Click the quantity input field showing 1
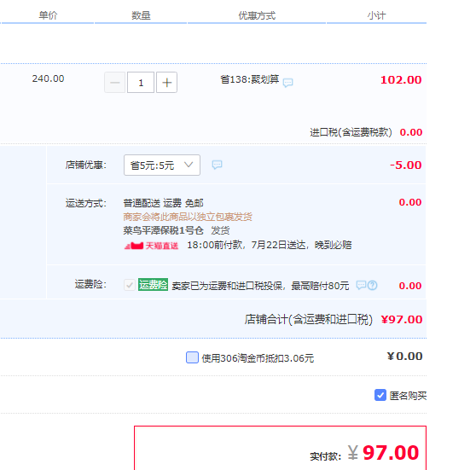 click(x=141, y=82)
